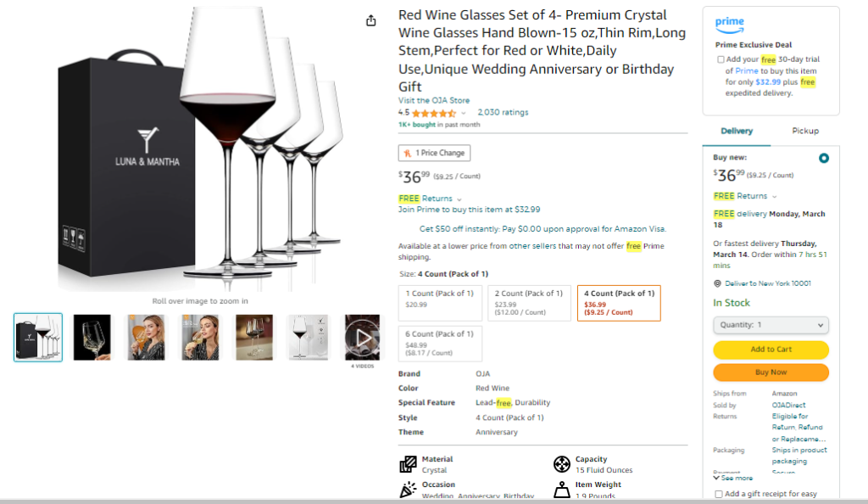This screenshot has height=504, width=868.
Task: Expand See more seller details
Action: 733,478
